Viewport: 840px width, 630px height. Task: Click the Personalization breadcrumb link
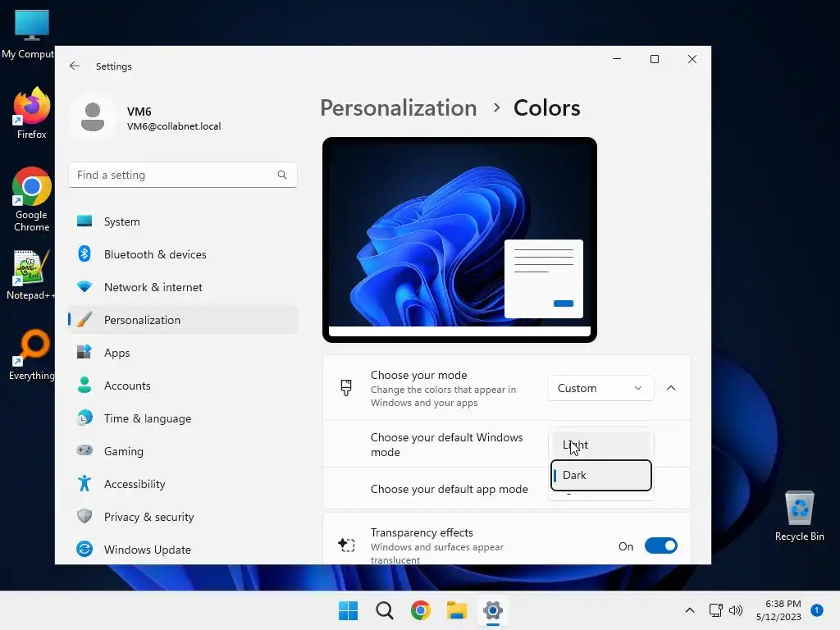399,107
